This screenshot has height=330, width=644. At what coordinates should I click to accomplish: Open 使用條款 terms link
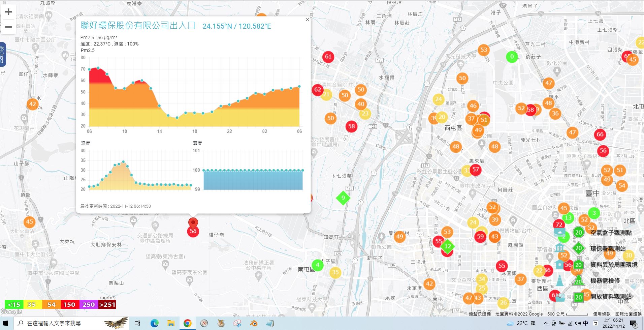point(602,314)
